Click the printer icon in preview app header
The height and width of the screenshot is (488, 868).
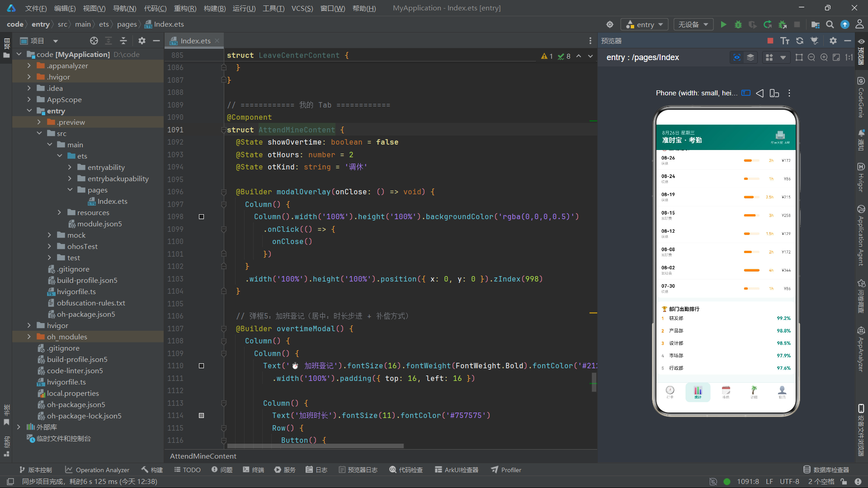780,135
